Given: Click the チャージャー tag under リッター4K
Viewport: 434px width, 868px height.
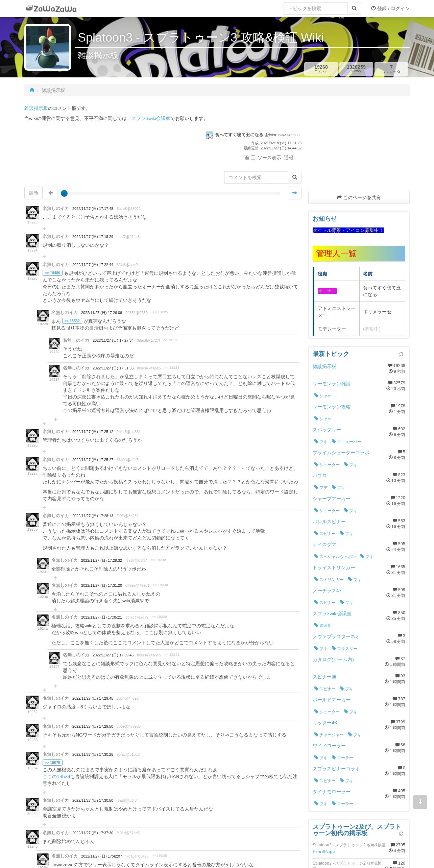Looking at the screenshot, I should [x=329, y=734].
